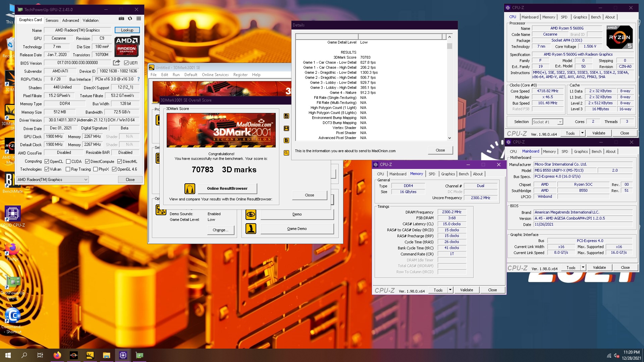Click DRAM Frequency value 2300.2 MHz
Viewport: 644px width, 362px height.
click(x=451, y=212)
